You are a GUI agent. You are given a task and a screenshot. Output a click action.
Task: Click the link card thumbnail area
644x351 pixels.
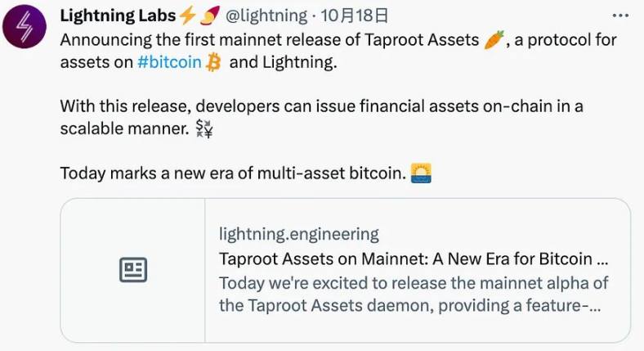(133, 270)
